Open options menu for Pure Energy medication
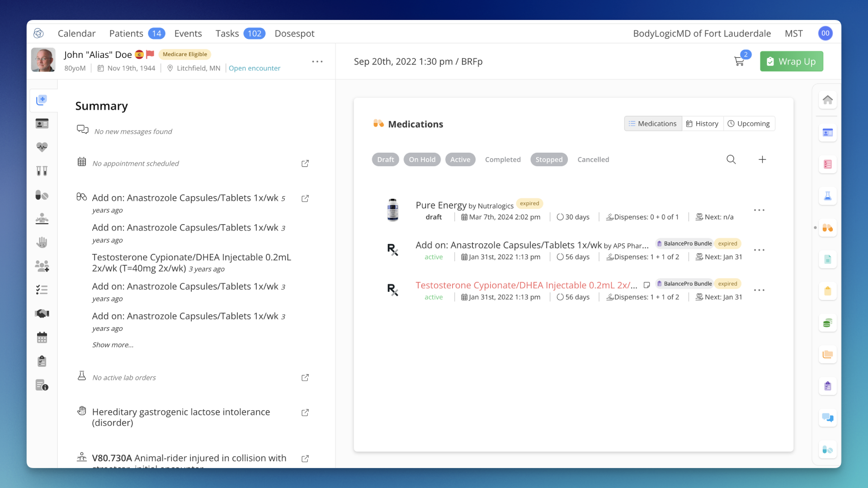This screenshot has width=868, height=488. coord(759,210)
